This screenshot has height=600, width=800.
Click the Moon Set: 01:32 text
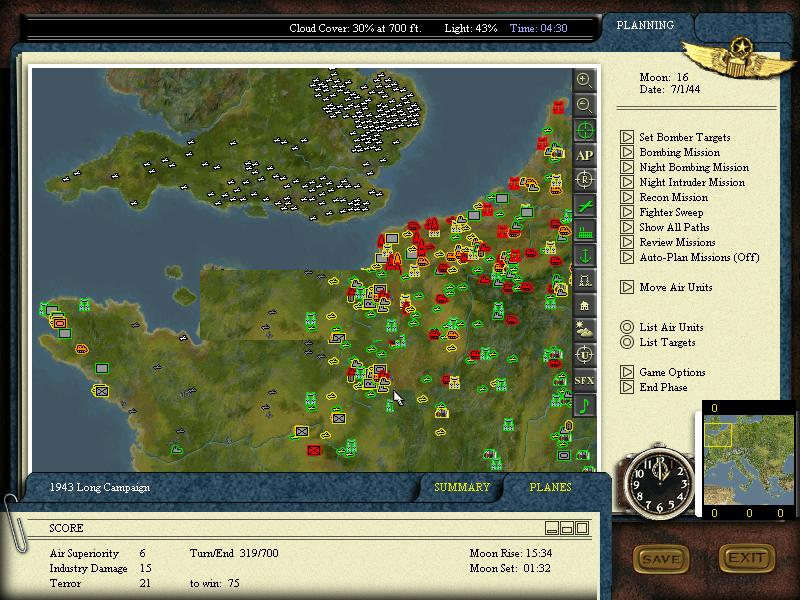pyautogui.click(x=510, y=568)
